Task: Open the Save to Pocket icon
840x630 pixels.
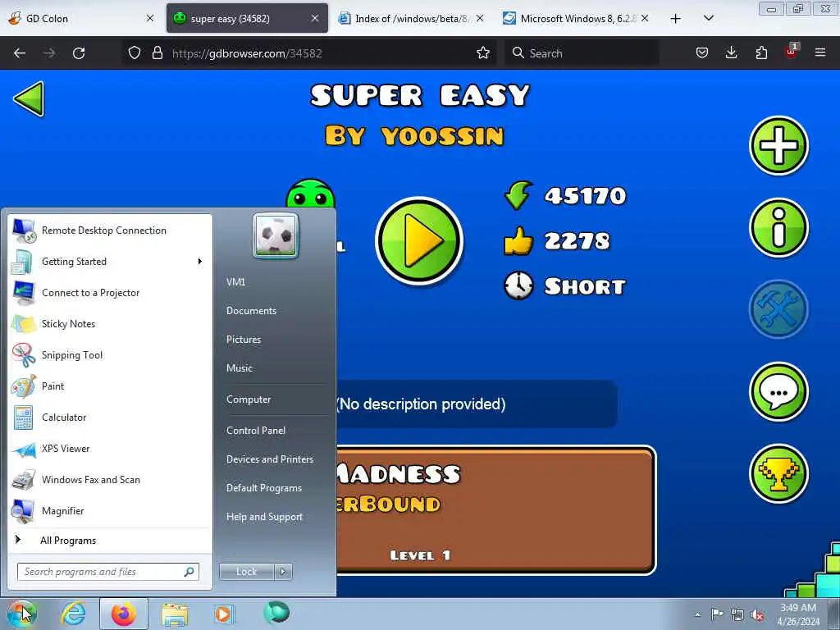Action: (x=702, y=53)
